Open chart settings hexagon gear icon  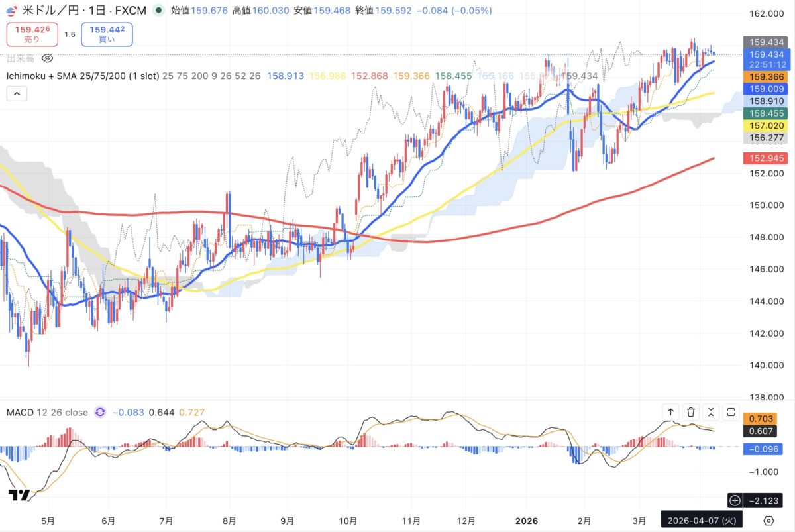(768, 519)
